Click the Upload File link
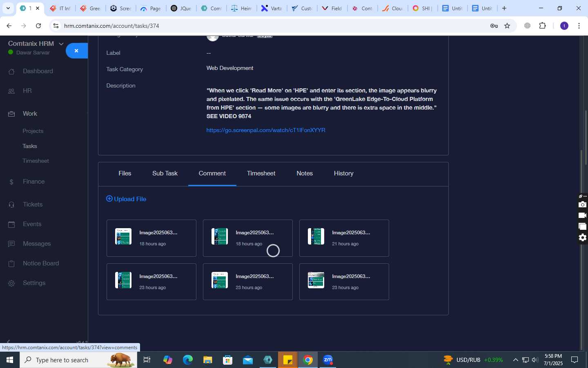 (x=130, y=199)
